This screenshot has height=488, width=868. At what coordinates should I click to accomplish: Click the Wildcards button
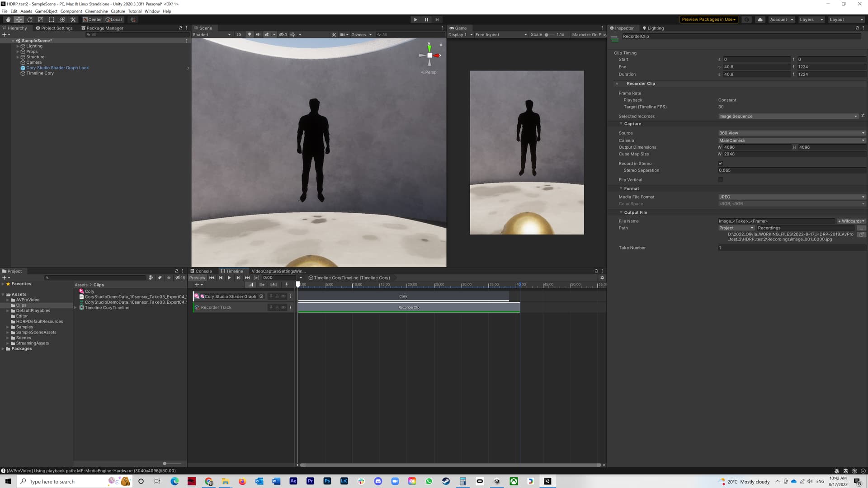point(851,221)
